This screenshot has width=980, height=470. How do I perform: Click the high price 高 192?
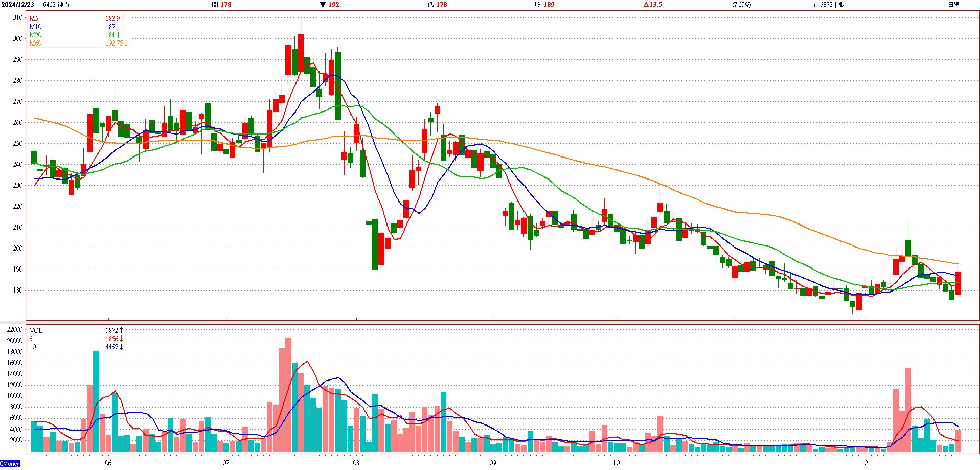coord(329,5)
